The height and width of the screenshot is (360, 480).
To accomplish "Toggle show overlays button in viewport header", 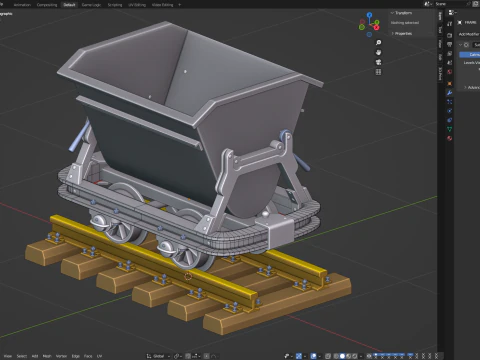I will tap(314, 356).
